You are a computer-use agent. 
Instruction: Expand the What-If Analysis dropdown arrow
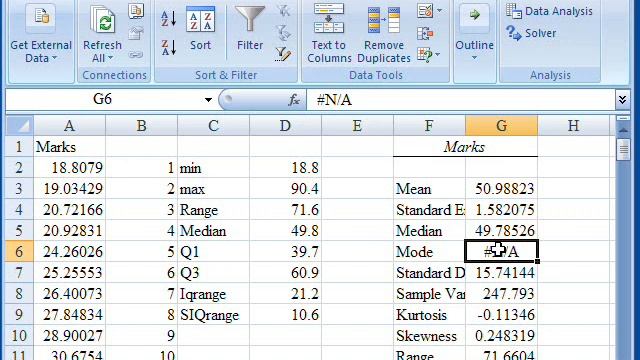pyautogui.click(x=438, y=54)
